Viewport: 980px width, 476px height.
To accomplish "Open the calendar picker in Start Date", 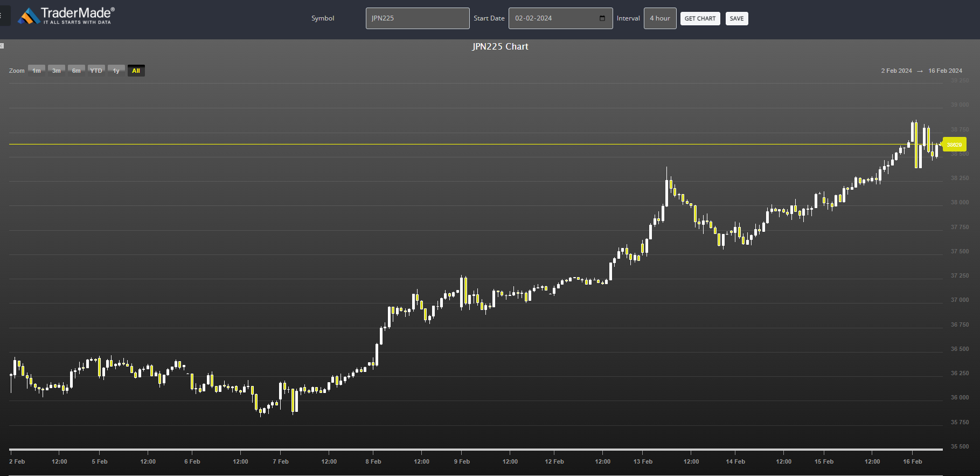I will 602,18.
